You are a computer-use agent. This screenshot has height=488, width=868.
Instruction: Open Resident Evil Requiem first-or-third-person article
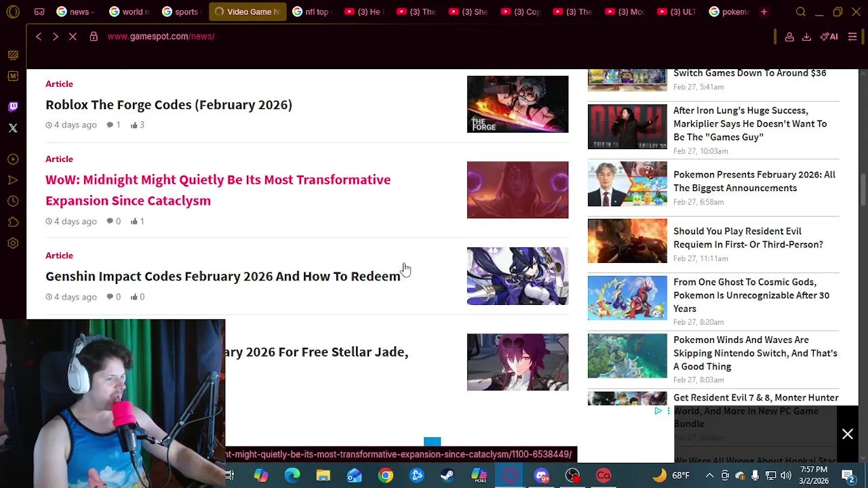(x=748, y=238)
